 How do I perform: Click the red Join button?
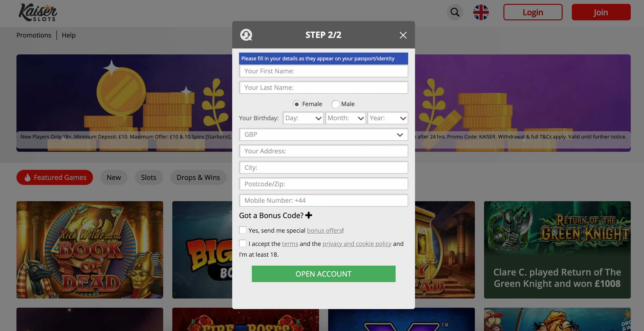coord(601,12)
